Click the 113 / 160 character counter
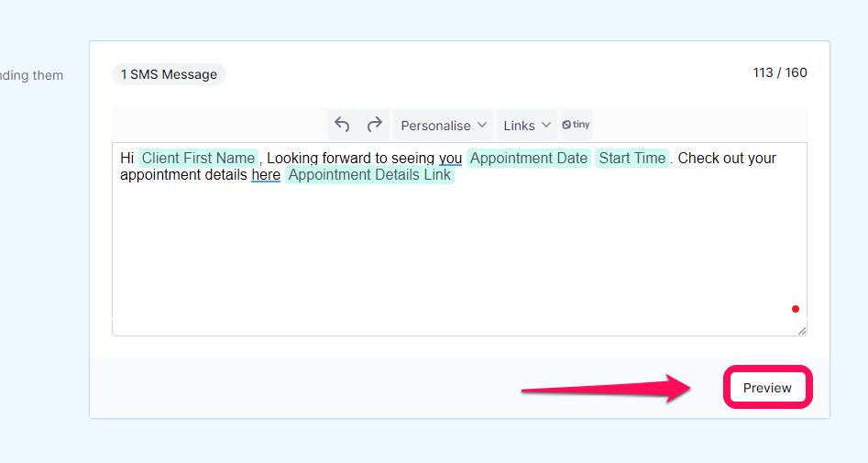The width and height of the screenshot is (868, 463). [x=779, y=72]
